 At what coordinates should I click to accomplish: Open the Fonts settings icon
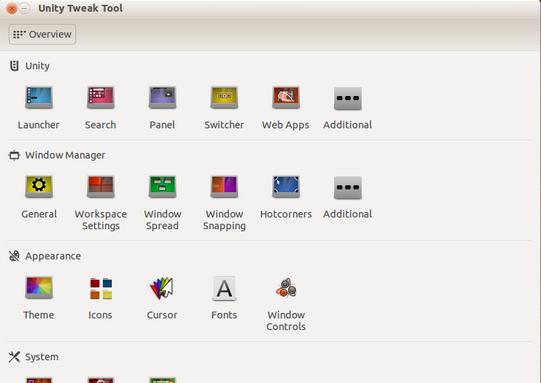[224, 288]
